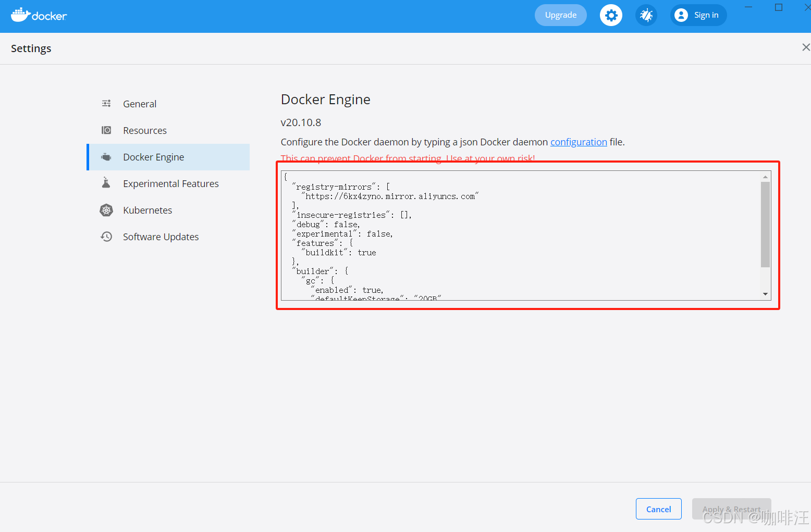Cancel the settings changes
The width and height of the screenshot is (811, 532).
click(659, 509)
